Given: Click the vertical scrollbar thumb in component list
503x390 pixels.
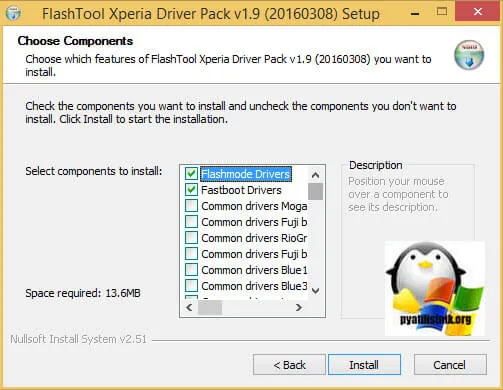Looking at the screenshot, I should 315,191.
